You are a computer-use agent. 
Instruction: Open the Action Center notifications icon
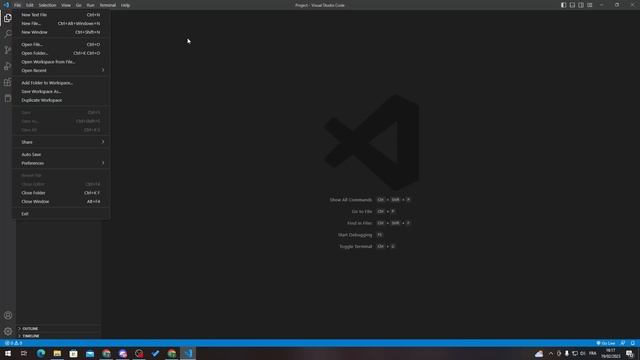pyautogui.click(x=630, y=353)
